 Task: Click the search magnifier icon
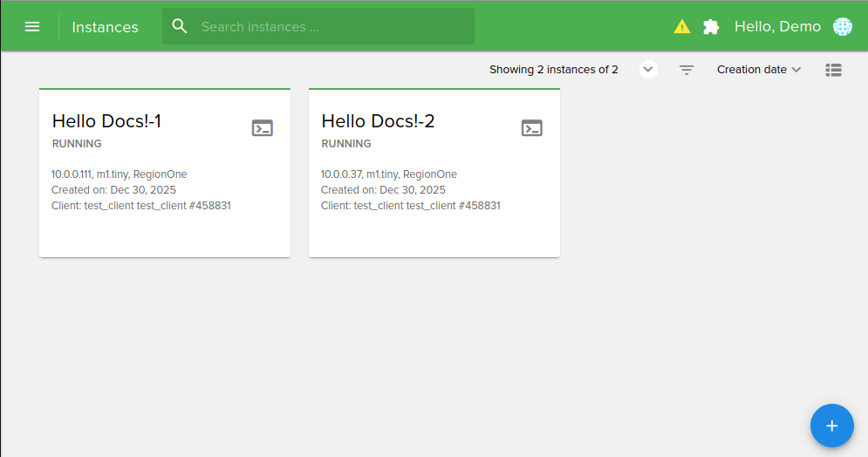181,26
